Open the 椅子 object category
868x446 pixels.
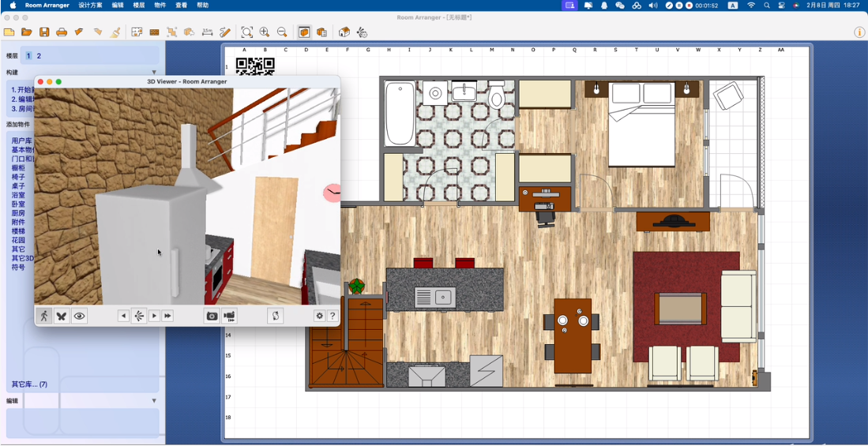pos(18,177)
